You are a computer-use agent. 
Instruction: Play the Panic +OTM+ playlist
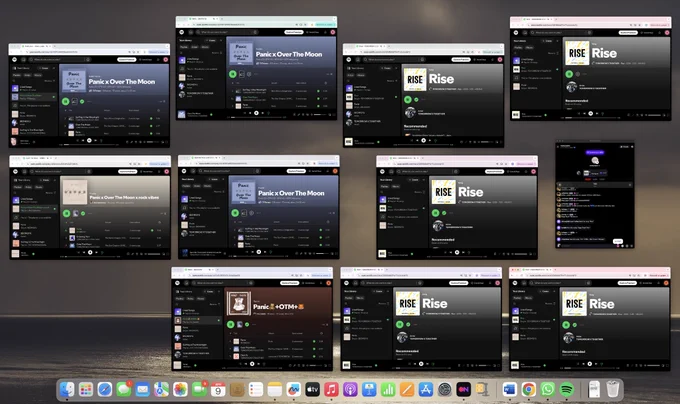[231, 324]
